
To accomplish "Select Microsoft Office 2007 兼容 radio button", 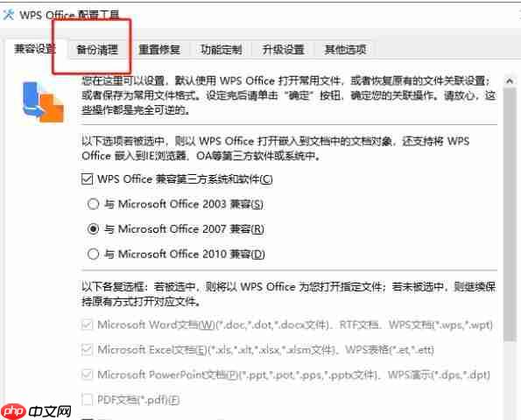I will (x=93, y=228).
